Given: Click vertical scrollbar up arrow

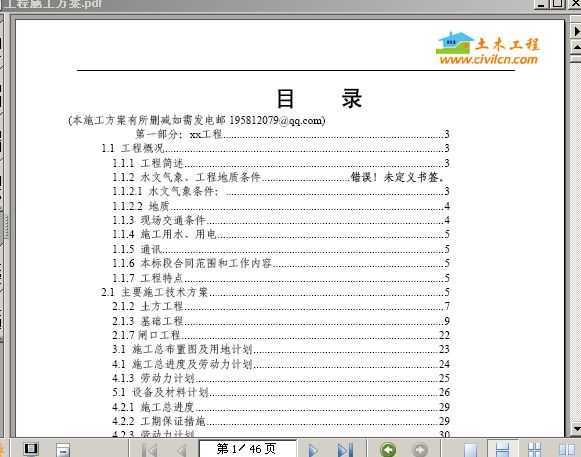Looking at the screenshot, I should 577,47.
